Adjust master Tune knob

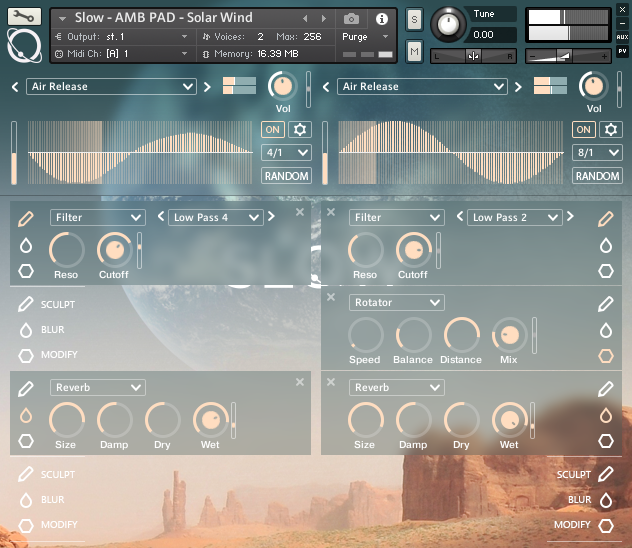coord(448,24)
